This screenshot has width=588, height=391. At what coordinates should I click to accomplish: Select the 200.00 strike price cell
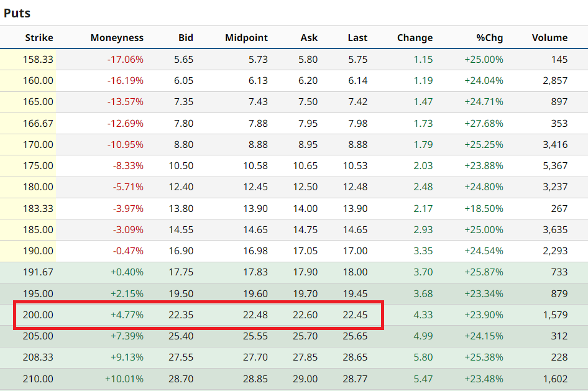[x=39, y=315]
